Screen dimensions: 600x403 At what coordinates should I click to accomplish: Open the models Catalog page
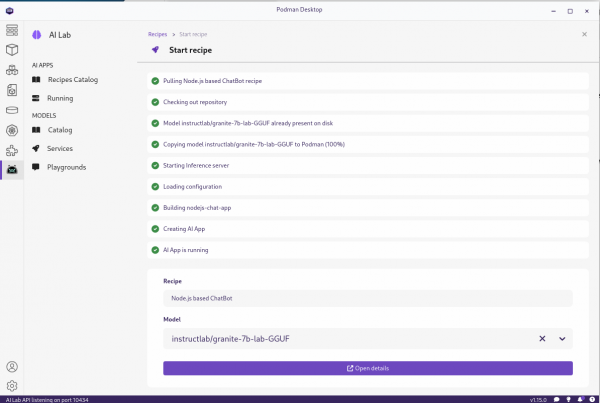[60, 129]
